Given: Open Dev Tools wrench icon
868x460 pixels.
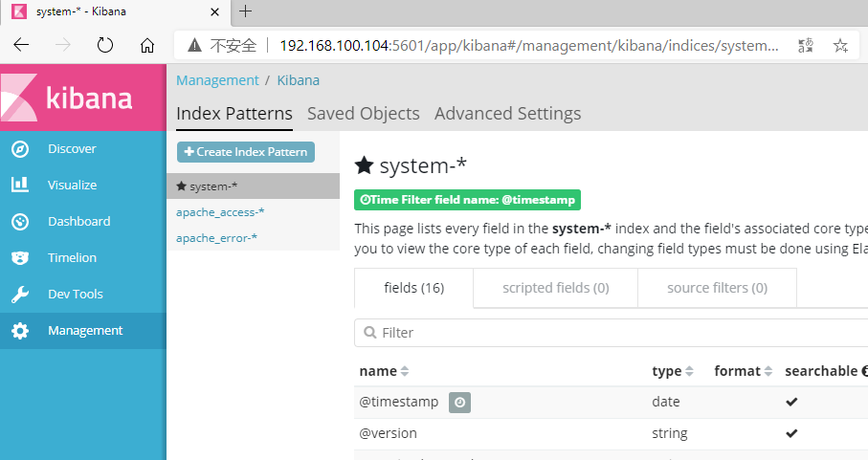Looking at the screenshot, I should pos(20,295).
